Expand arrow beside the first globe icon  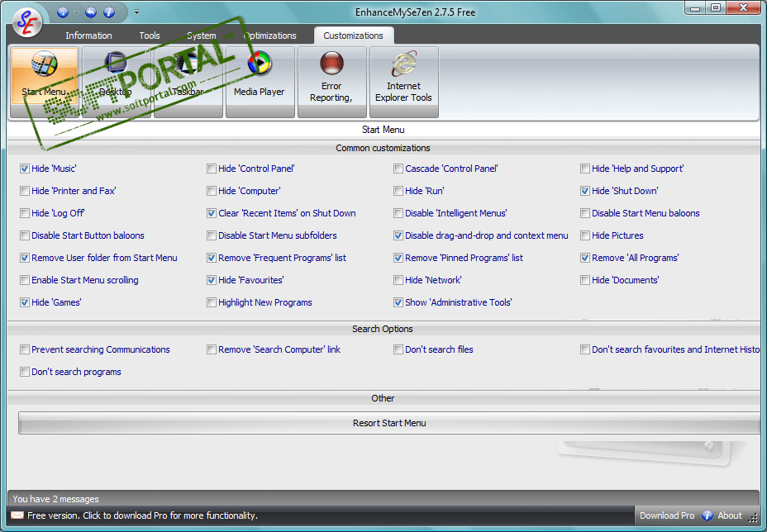pyautogui.click(x=76, y=12)
